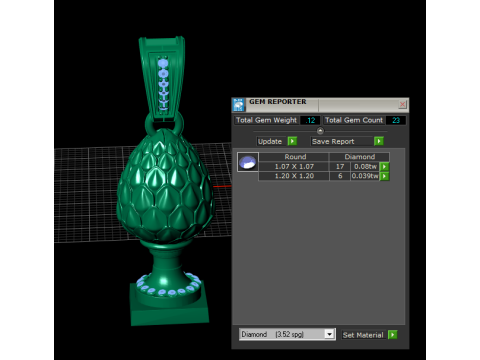Image resolution: width=480 pixels, height=360 pixels.
Task: Click the Diamond column header
Action: pyautogui.click(x=360, y=157)
